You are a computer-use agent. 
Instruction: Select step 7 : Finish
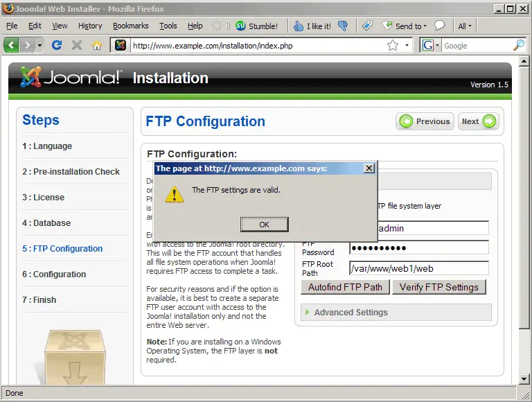pyautogui.click(x=39, y=300)
